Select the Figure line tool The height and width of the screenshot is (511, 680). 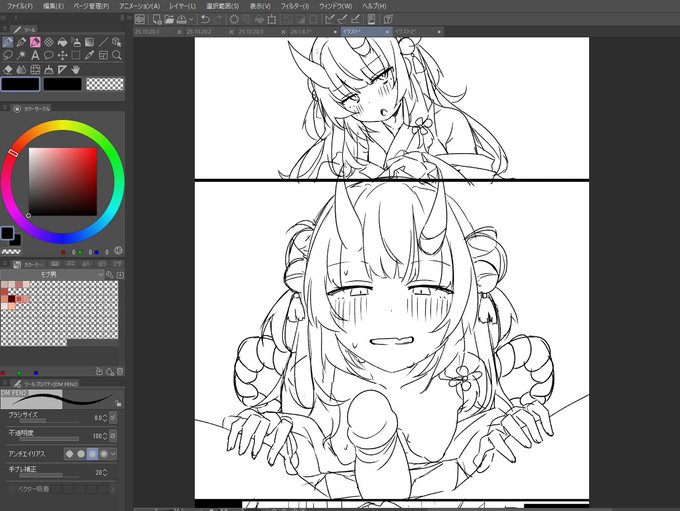[103, 42]
